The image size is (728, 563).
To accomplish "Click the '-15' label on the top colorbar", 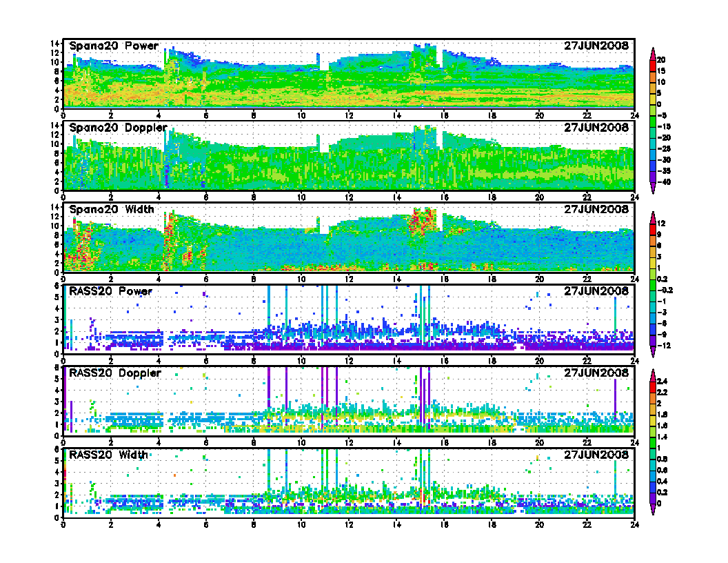I will pos(664,127).
